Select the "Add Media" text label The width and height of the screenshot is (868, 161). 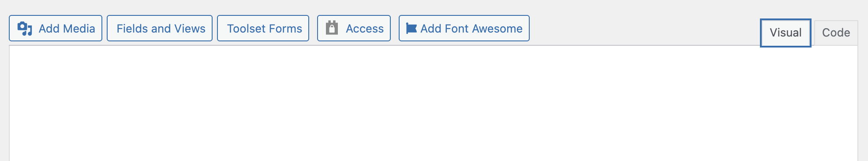click(67, 29)
